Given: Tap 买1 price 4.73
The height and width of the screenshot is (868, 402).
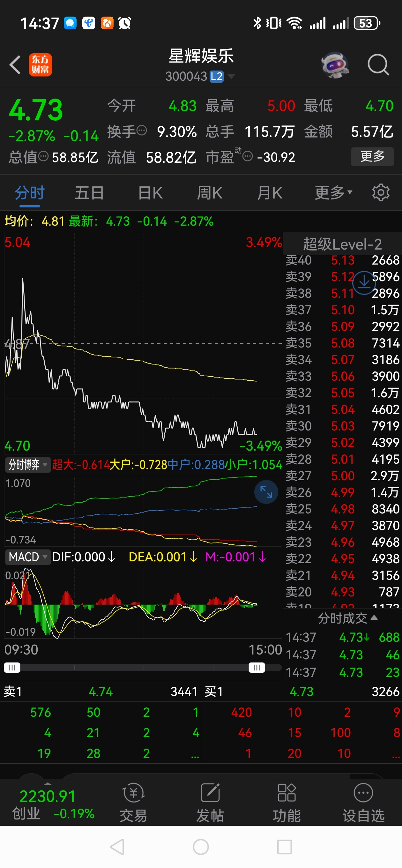Looking at the screenshot, I should tap(301, 692).
